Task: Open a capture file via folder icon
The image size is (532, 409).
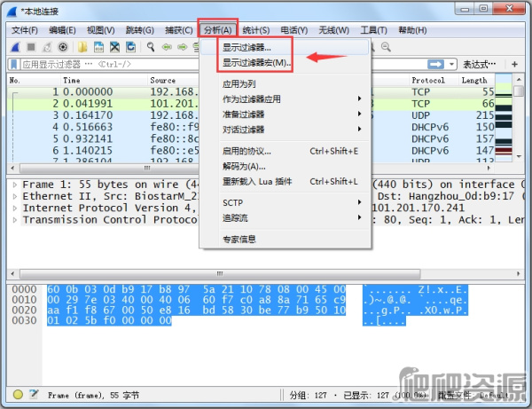Action: 82,47
